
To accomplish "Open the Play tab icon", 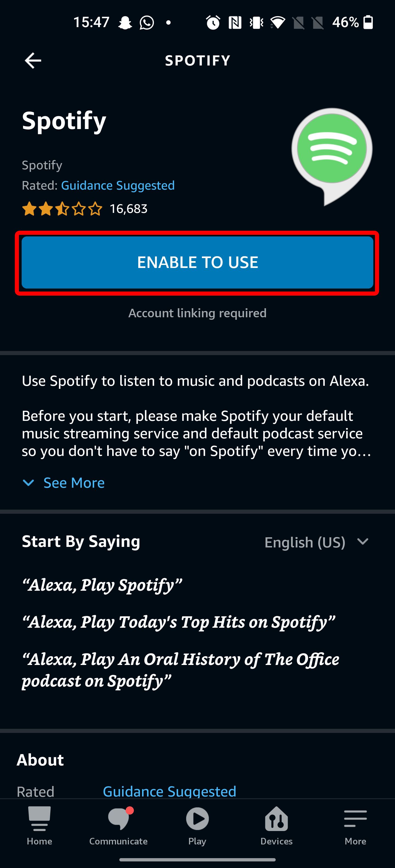I will (x=197, y=819).
